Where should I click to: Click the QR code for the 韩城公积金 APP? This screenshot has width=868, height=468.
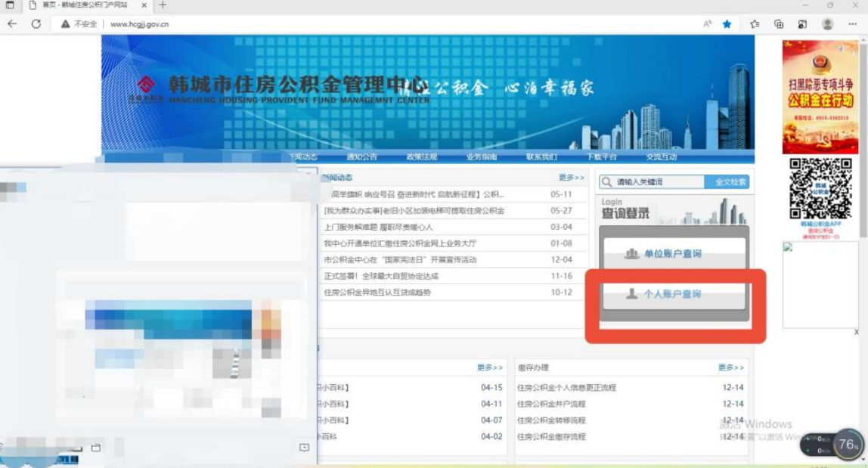pyautogui.click(x=820, y=188)
